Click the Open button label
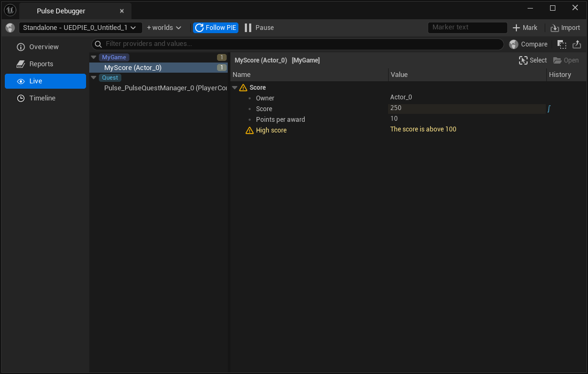 pos(571,60)
